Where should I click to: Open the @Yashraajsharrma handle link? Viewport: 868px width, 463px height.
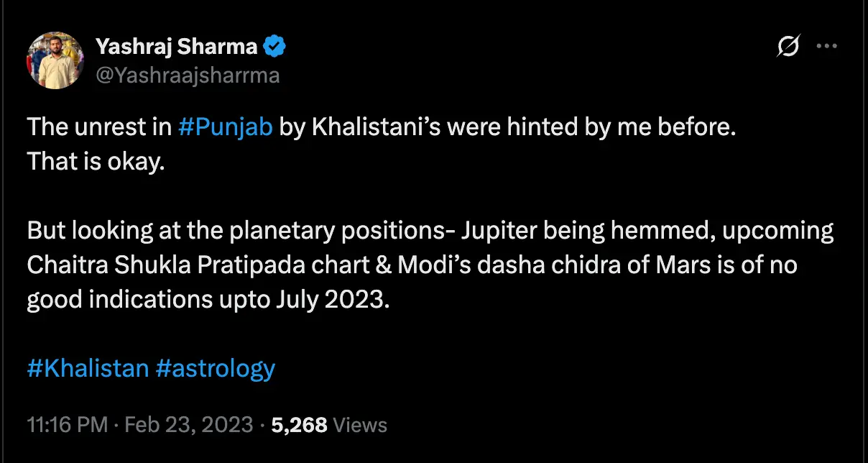[x=187, y=75]
